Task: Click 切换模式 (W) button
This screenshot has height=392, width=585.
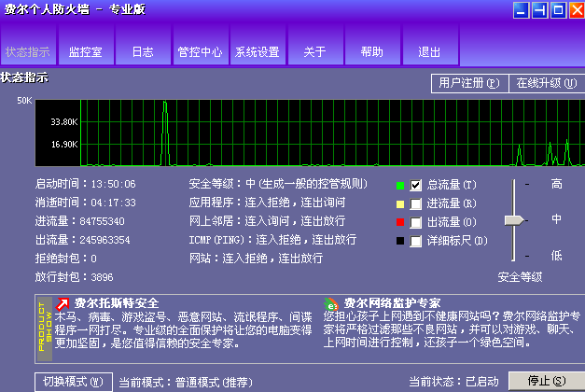Action: pyautogui.click(x=73, y=382)
